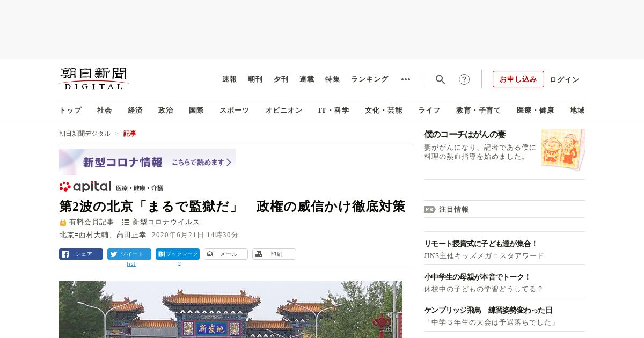Viewport: 644px width, 338px height.
Task: Open 朝刊 in the header menu
Action: click(x=255, y=79)
